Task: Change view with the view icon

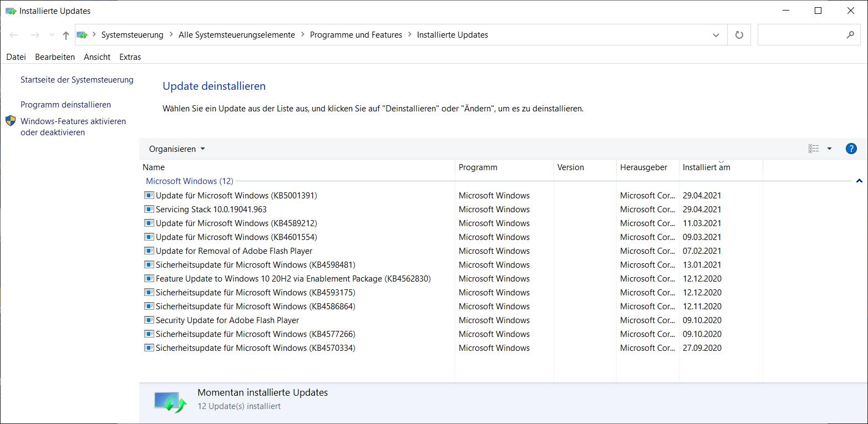Action: [x=814, y=149]
